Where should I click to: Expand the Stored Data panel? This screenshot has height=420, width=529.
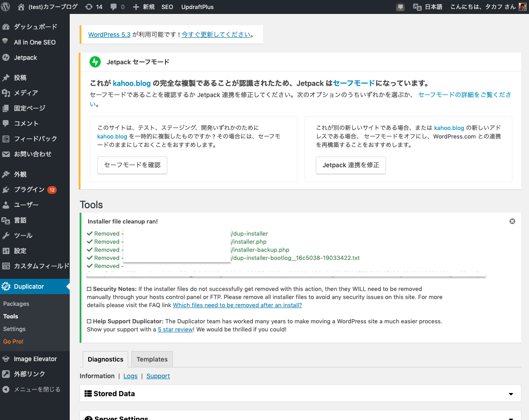pos(511,394)
